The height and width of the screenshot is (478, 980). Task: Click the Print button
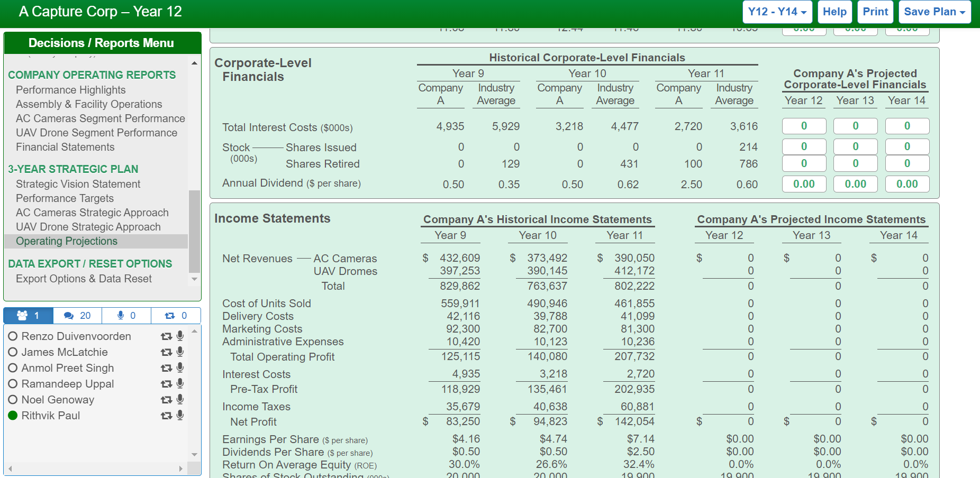(875, 11)
